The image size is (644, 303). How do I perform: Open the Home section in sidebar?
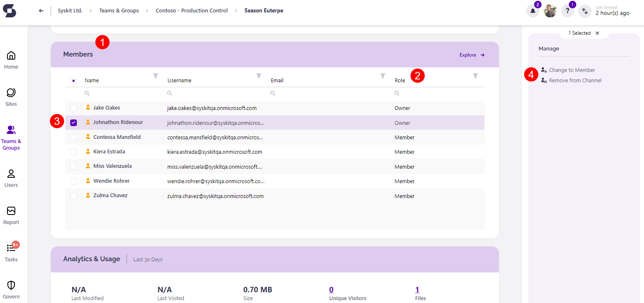(11, 58)
